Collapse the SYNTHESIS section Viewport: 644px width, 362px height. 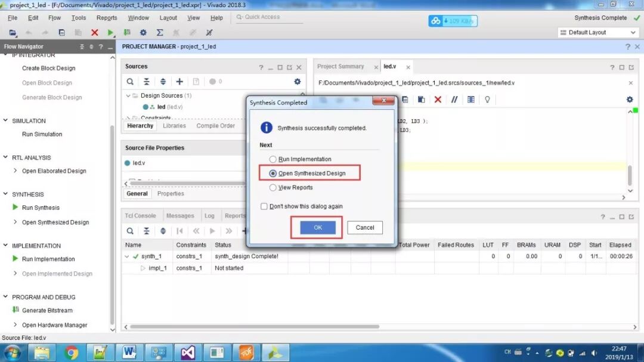click(x=5, y=194)
